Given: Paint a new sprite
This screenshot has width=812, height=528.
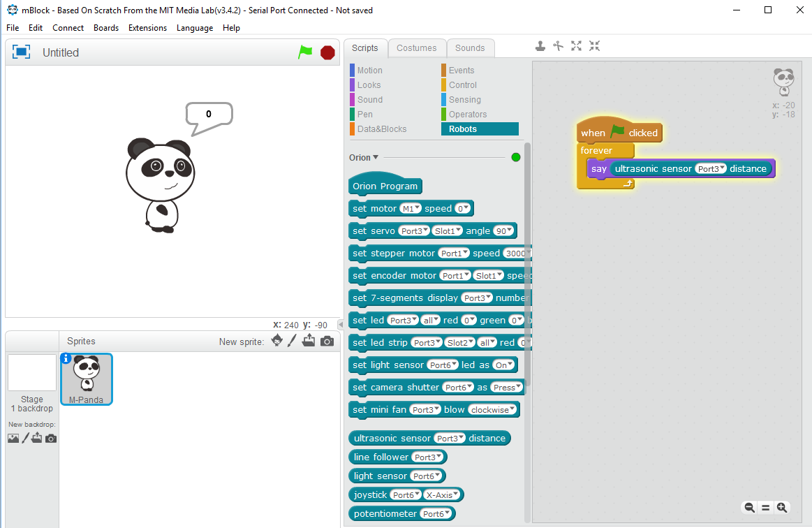Looking at the screenshot, I should pos(292,340).
